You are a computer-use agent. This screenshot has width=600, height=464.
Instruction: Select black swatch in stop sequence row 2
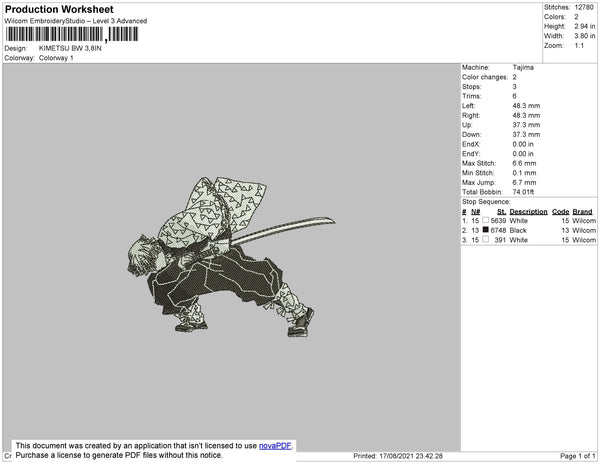[486, 230]
